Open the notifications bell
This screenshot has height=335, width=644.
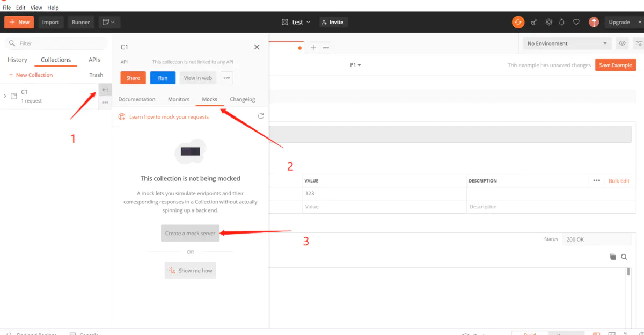click(562, 22)
